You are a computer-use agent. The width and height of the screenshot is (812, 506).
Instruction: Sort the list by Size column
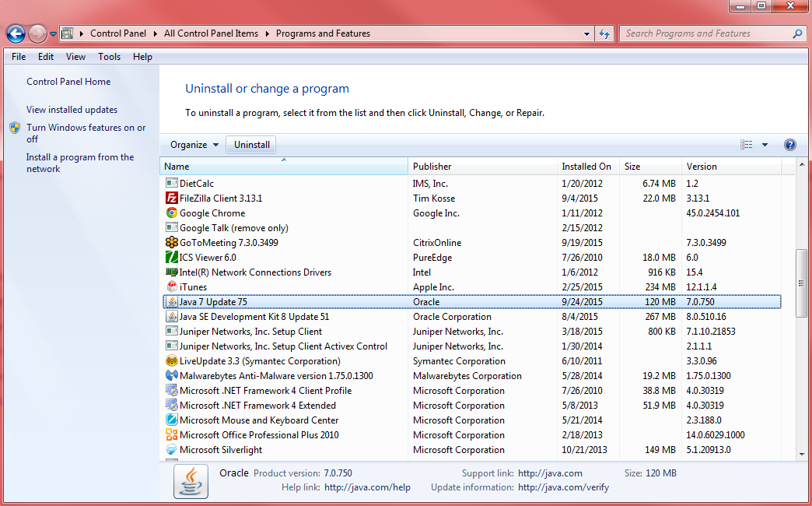(650, 166)
